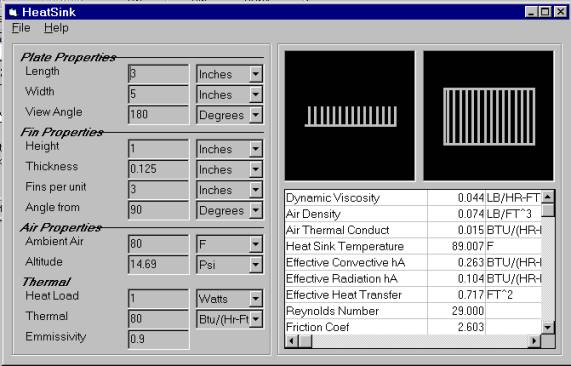Open the Altitude Psi units dropdown

(x=256, y=265)
